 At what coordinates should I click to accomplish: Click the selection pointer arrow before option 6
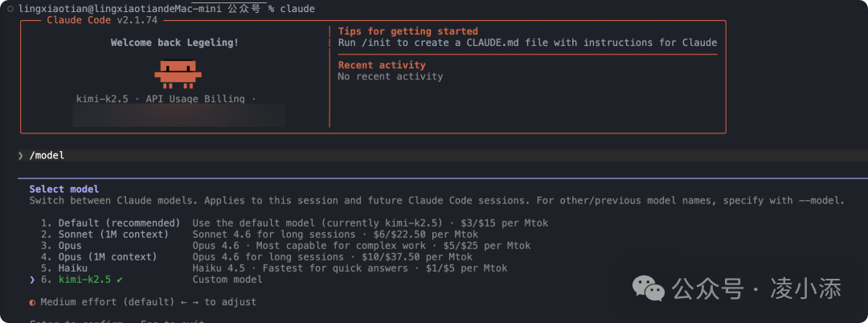32,280
